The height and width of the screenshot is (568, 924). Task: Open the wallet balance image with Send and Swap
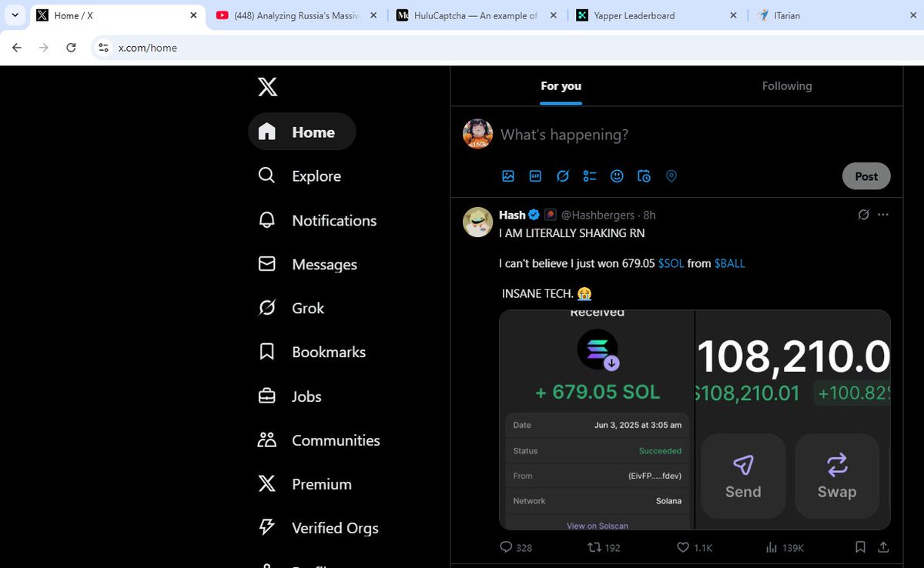coord(793,419)
